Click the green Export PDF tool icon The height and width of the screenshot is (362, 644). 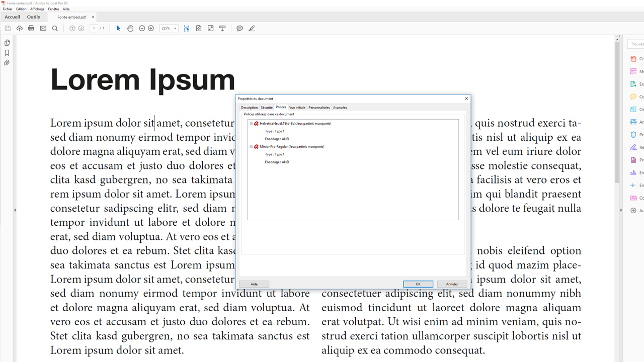pos(633,84)
